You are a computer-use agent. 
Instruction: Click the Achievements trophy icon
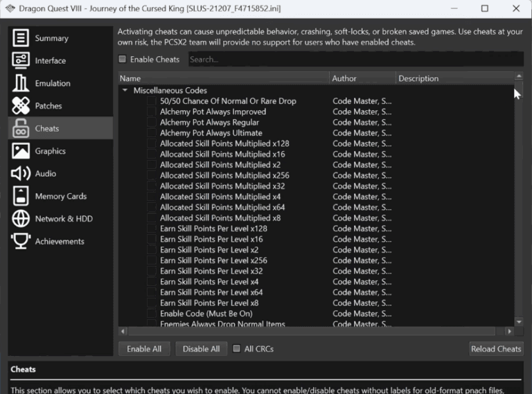(x=21, y=241)
